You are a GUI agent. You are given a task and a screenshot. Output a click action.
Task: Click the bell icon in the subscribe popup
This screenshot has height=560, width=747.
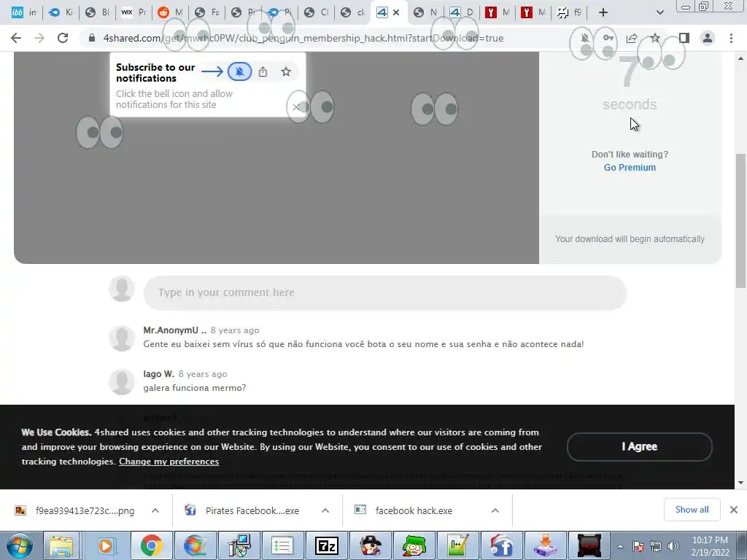[239, 72]
